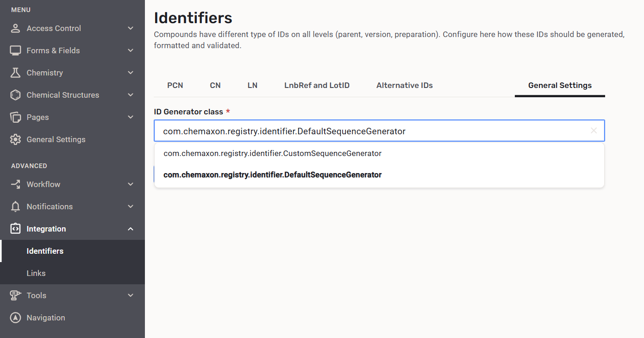This screenshot has width=644, height=338.
Task: Select the DefaultSequenceGenerator option
Action: tap(272, 175)
